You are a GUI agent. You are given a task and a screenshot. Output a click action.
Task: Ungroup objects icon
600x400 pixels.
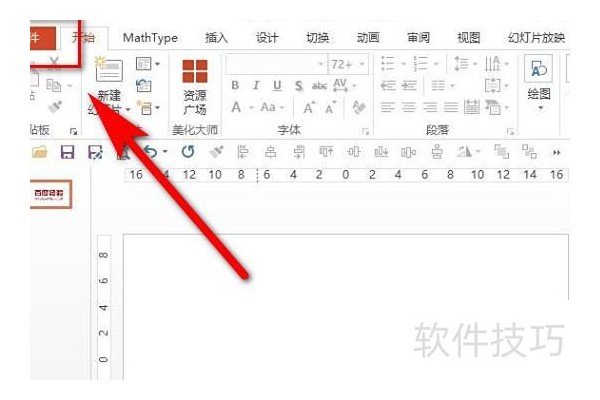coord(530,152)
